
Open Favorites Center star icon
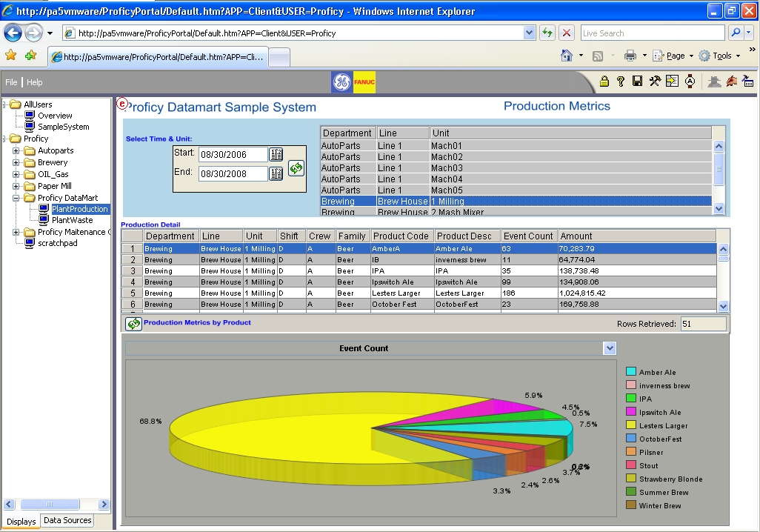pos(10,56)
